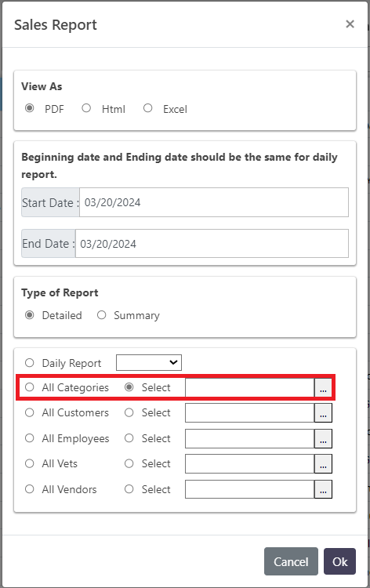Viewport: 370px width, 588px height.
Task: Expand the Daily Report dropdown
Action: pos(149,363)
